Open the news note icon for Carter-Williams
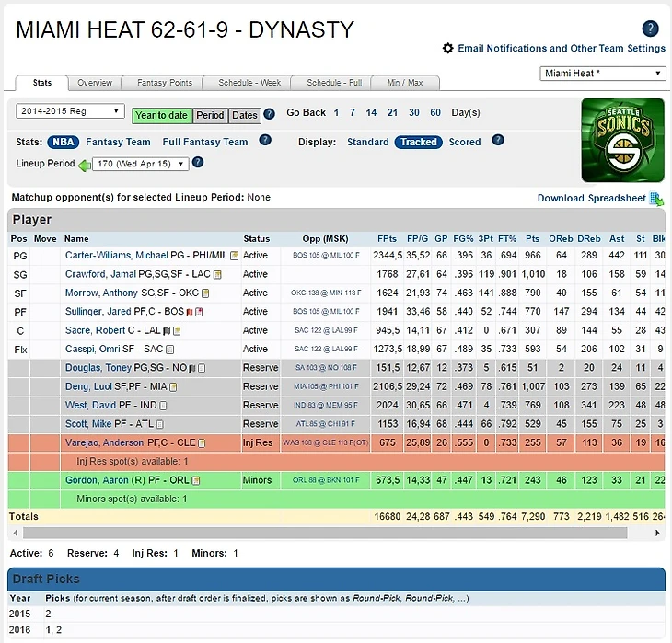This screenshot has height=643, width=672. click(234, 255)
